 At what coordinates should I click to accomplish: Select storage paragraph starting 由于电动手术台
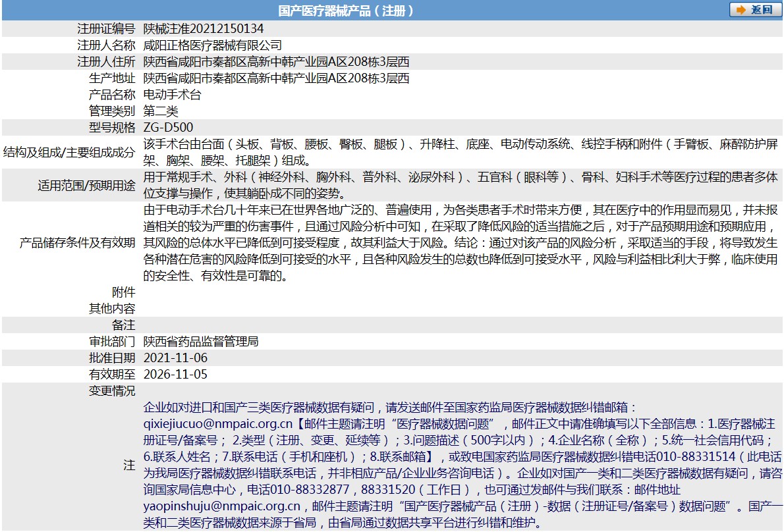tap(461, 243)
